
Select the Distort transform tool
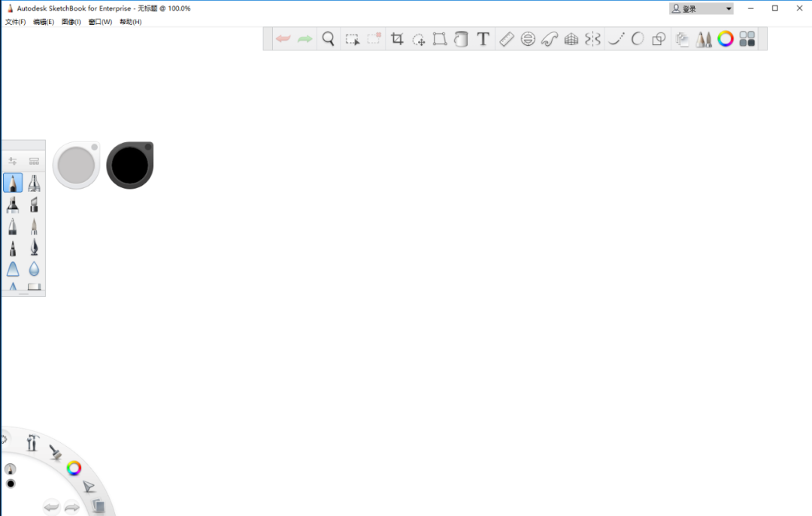(440, 39)
